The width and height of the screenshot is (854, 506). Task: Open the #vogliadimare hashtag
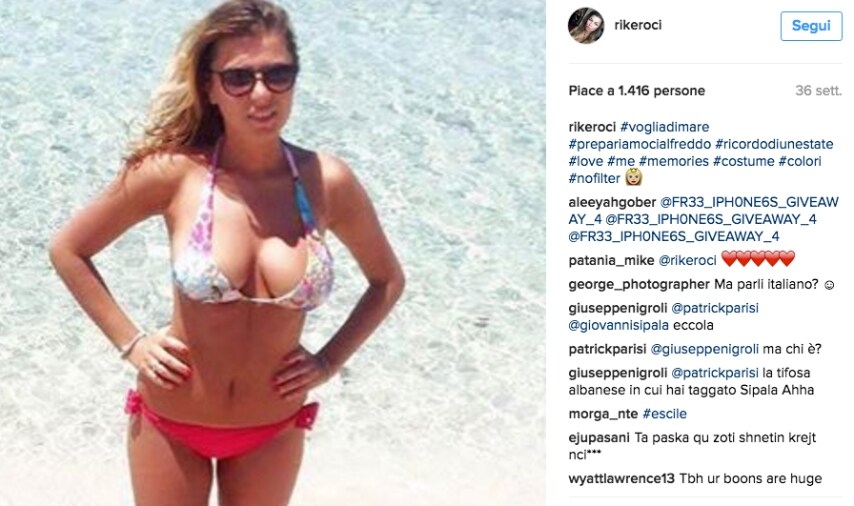pos(664,127)
